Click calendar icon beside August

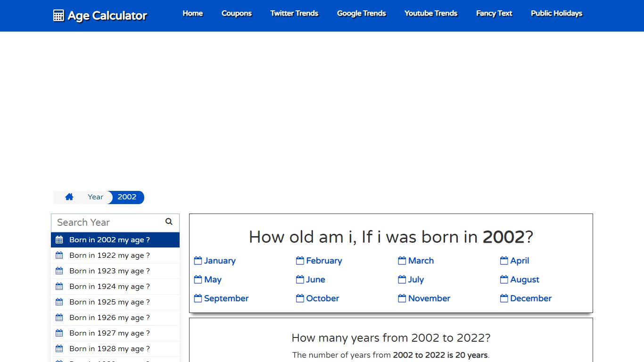tap(504, 280)
